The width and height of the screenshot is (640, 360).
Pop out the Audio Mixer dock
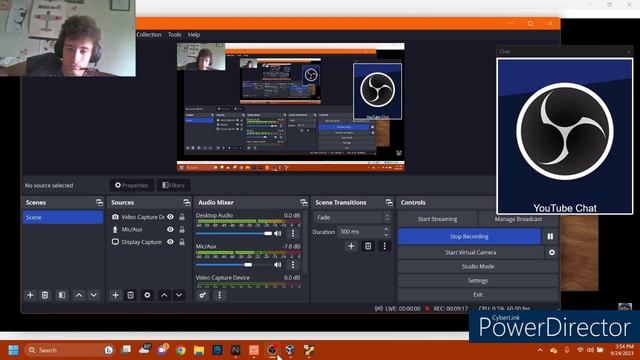point(303,202)
